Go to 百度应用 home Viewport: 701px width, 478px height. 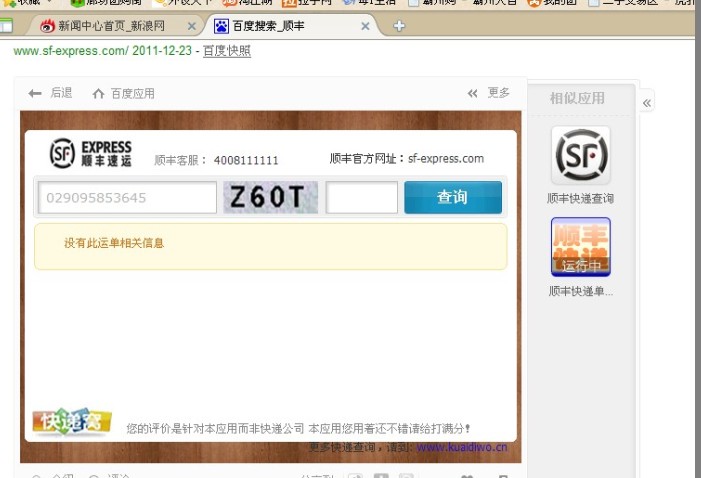coord(123,93)
